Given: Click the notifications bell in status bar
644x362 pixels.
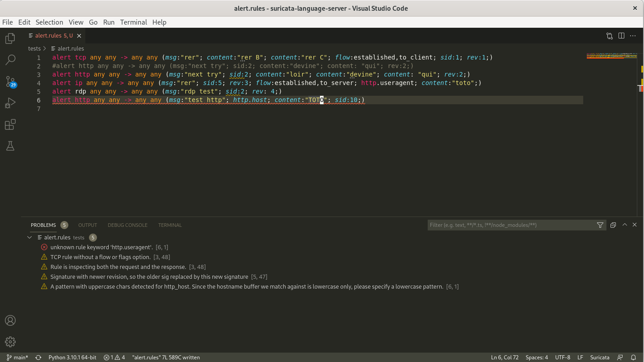Looking at the screenshot, I should point(633,357).
